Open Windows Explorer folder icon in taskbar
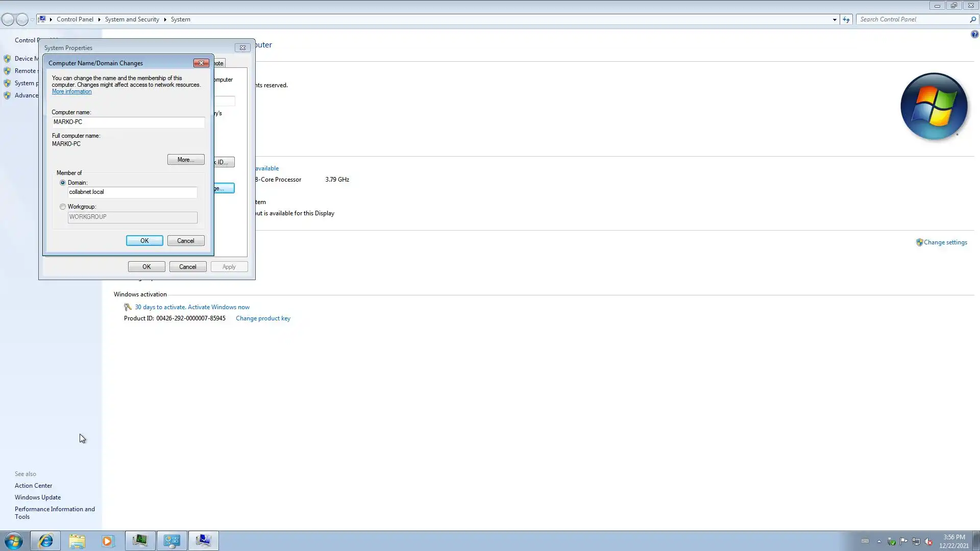This screenshot has width=980, height=551. (x=77, y=541)
